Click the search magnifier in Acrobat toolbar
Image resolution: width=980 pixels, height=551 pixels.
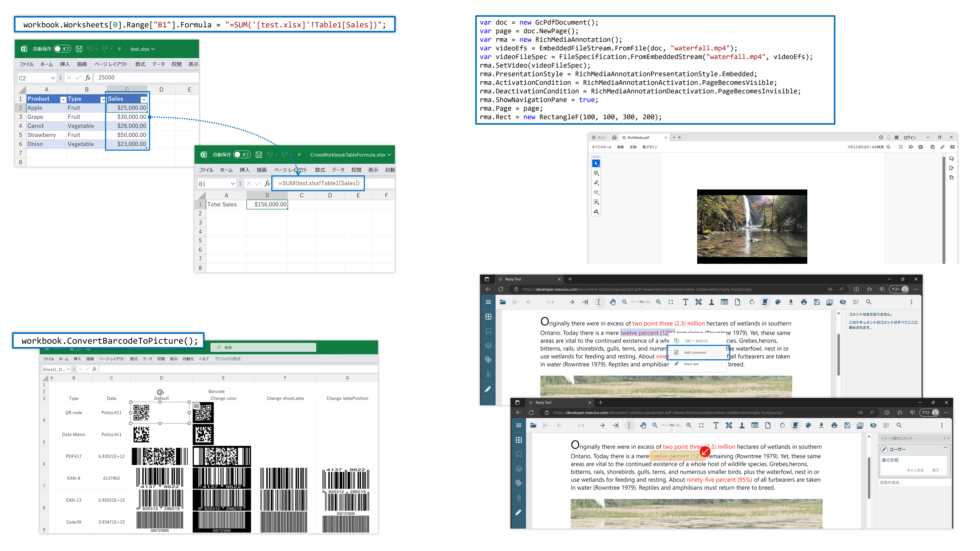coord(888,147)
